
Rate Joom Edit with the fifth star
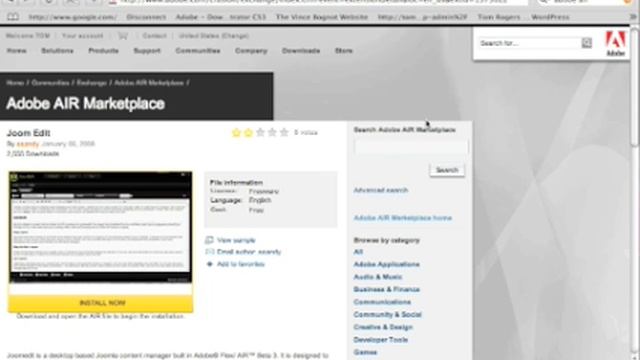click(284, 133)
